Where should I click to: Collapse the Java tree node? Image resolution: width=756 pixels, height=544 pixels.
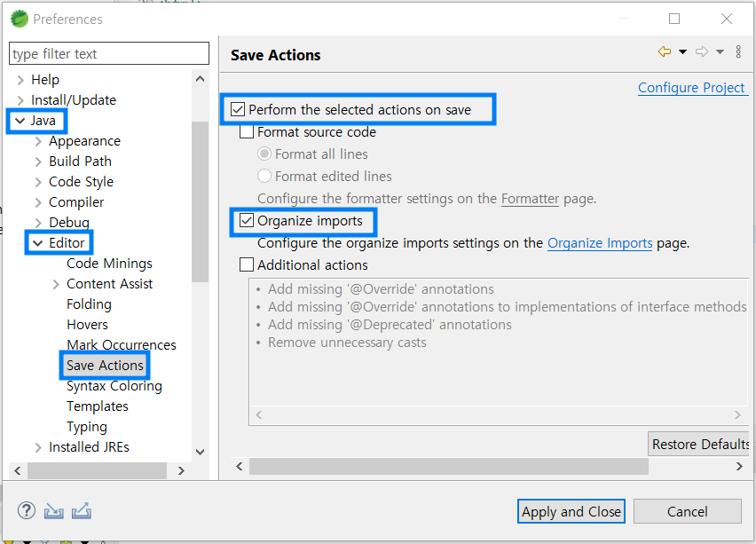[x=20, y=121]
